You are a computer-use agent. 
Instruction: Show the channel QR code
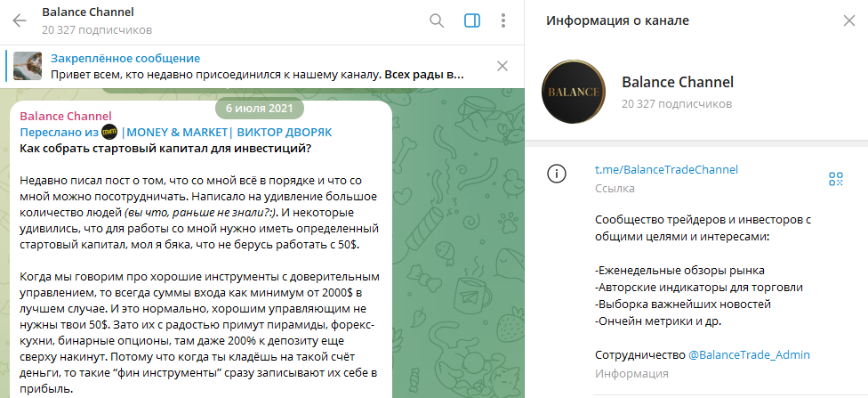point(835,178)
